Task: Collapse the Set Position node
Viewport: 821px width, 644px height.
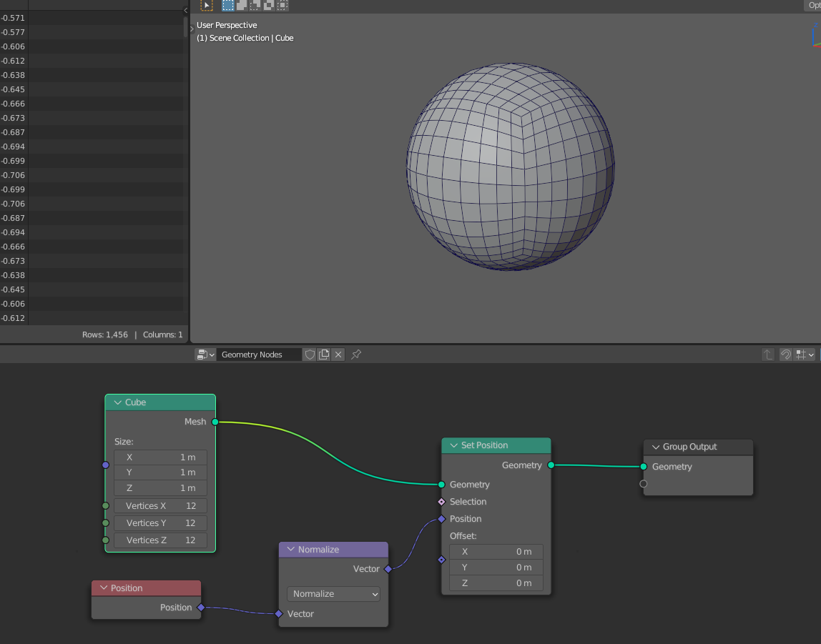Action: point(453,445)
